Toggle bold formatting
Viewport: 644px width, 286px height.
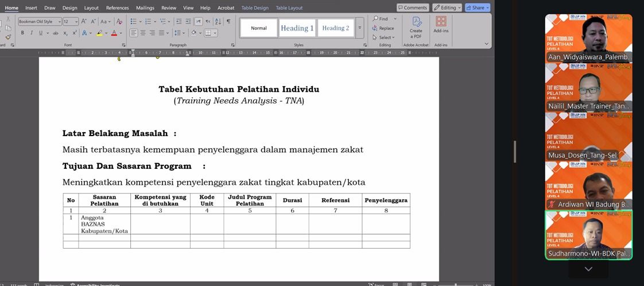pos(22,33)
